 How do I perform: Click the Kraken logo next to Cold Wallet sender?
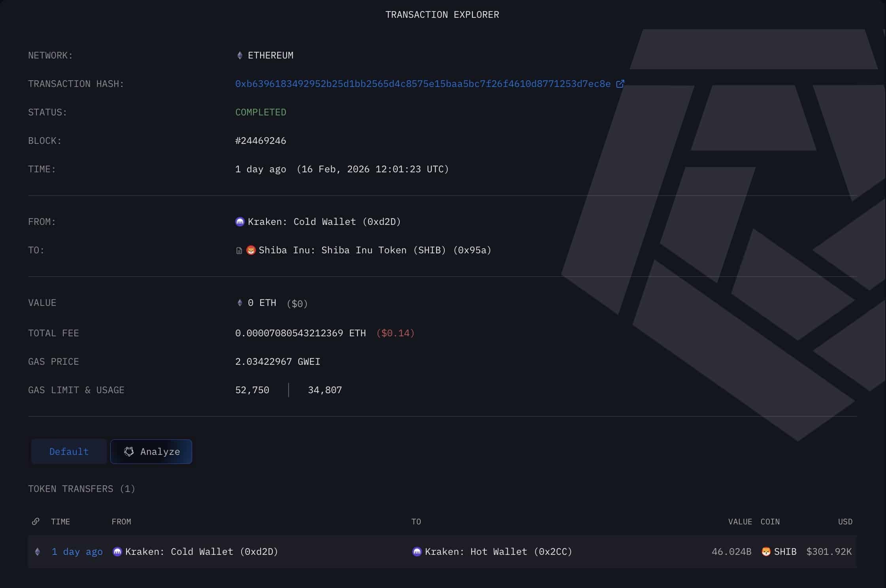click(239, 221)
